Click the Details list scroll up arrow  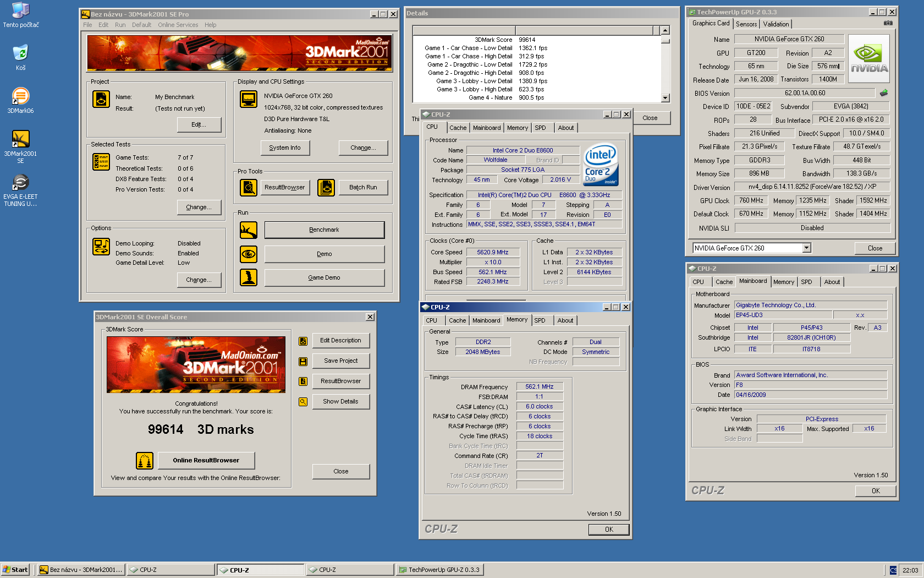[x=665, y=31]
